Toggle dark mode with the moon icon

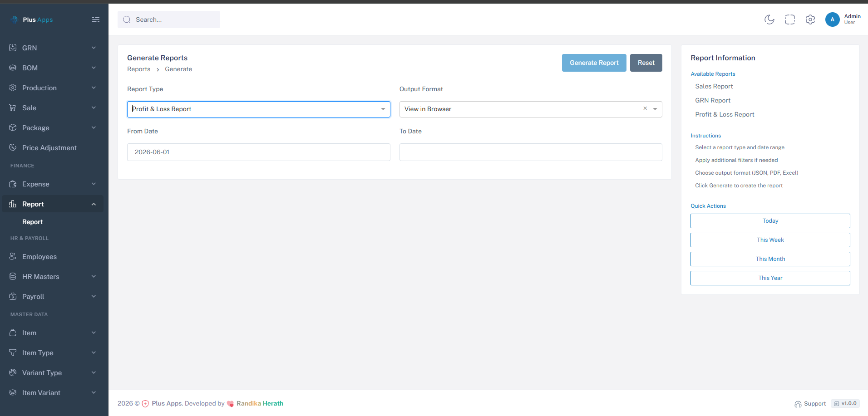click(x=769, y=20)
